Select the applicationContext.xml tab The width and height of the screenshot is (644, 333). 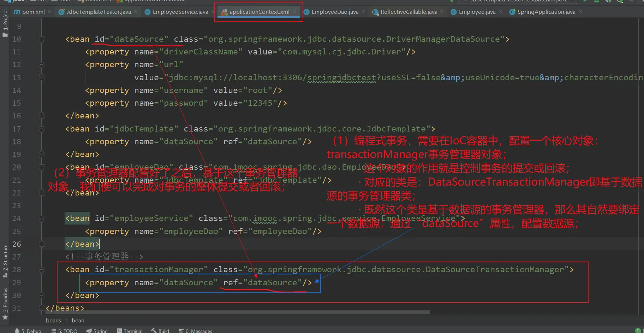pyautogui.click(x=259, y=12)
